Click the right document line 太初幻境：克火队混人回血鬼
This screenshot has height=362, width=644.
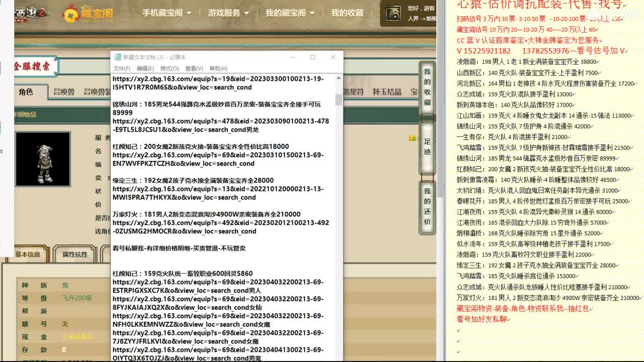point(539,191)
